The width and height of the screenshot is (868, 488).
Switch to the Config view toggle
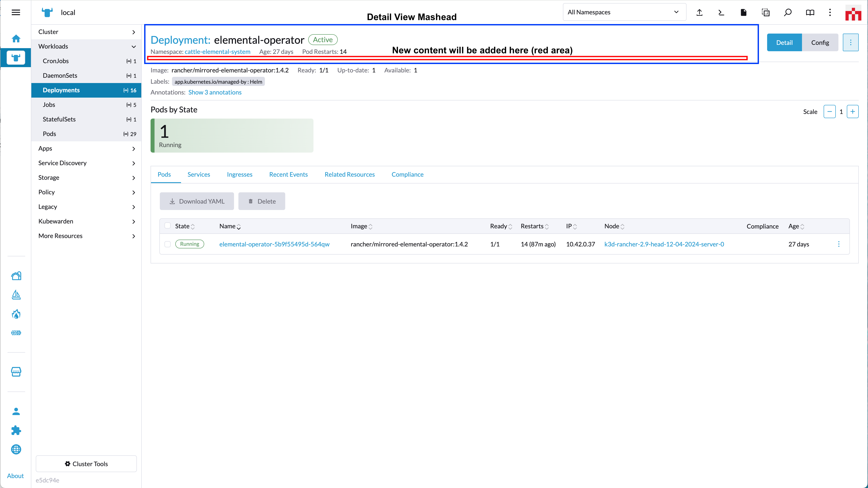[820, 42]
